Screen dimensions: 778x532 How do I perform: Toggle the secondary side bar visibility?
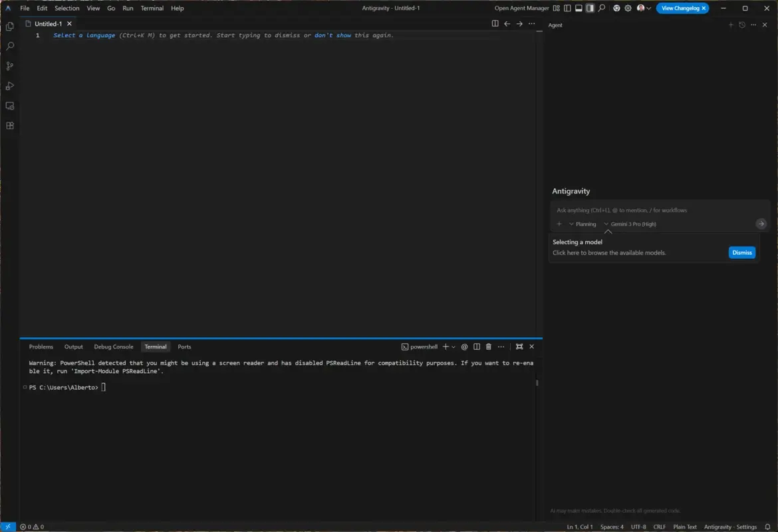coord(589,8)
